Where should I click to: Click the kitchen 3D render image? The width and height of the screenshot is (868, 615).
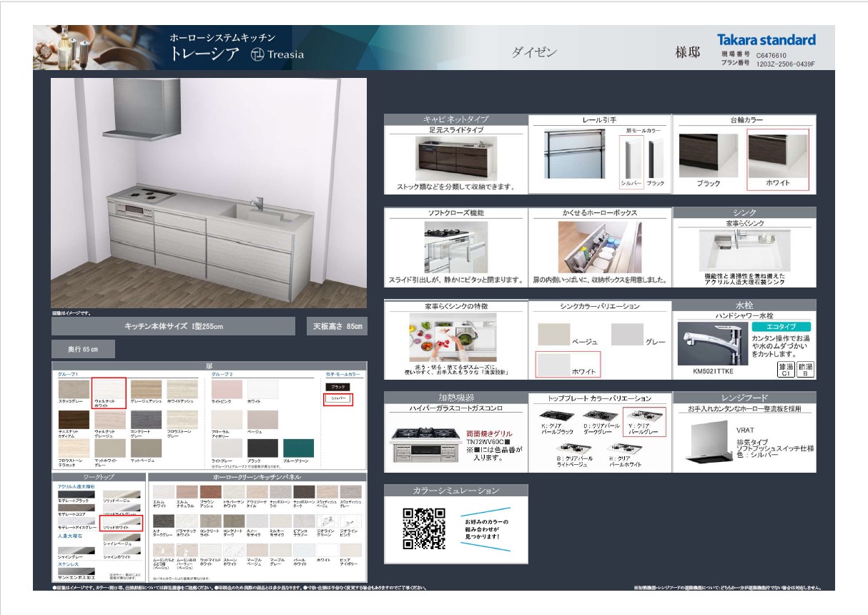pos(209,193)
